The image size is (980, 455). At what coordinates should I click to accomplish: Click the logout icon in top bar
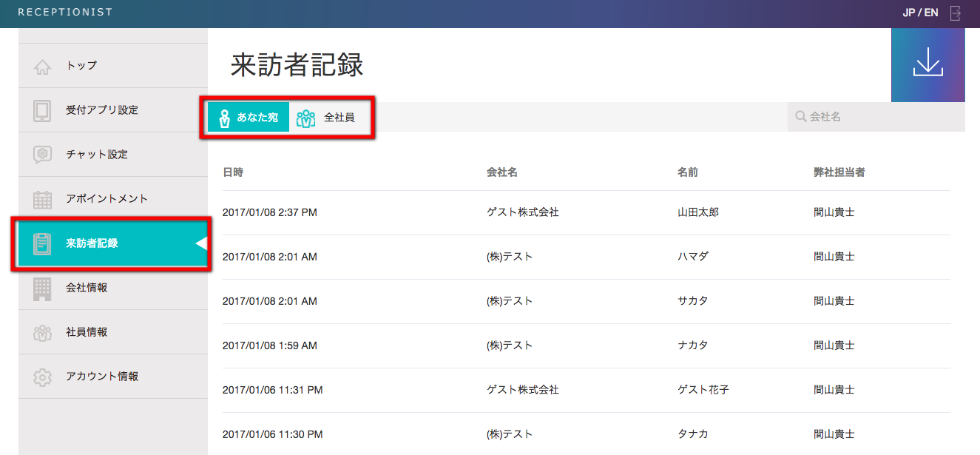(956, 13)
